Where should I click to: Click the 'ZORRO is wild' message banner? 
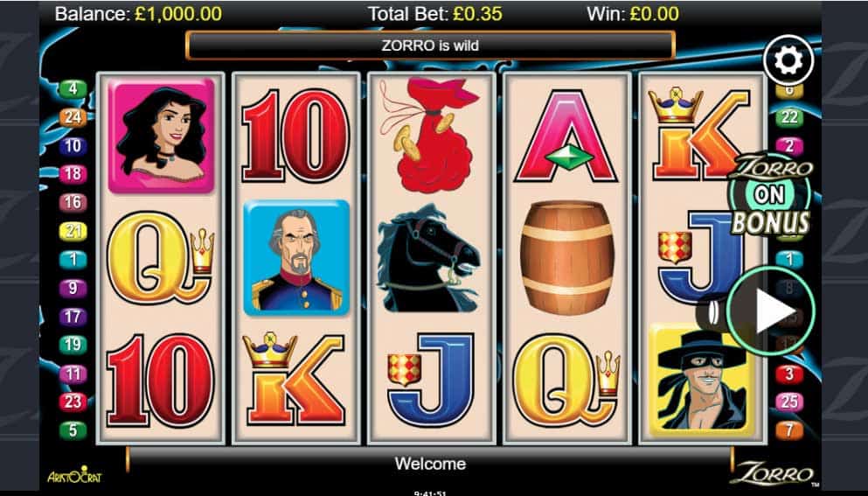430,45
